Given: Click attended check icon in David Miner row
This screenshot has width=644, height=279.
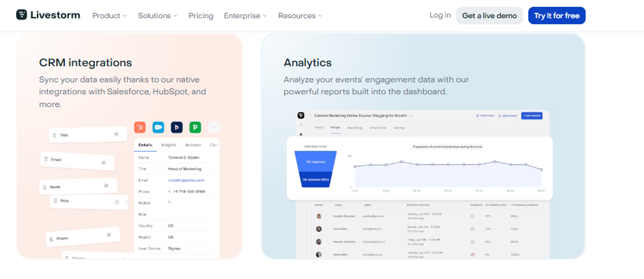Looking at the screenshot, I should (x=473, y=229).
